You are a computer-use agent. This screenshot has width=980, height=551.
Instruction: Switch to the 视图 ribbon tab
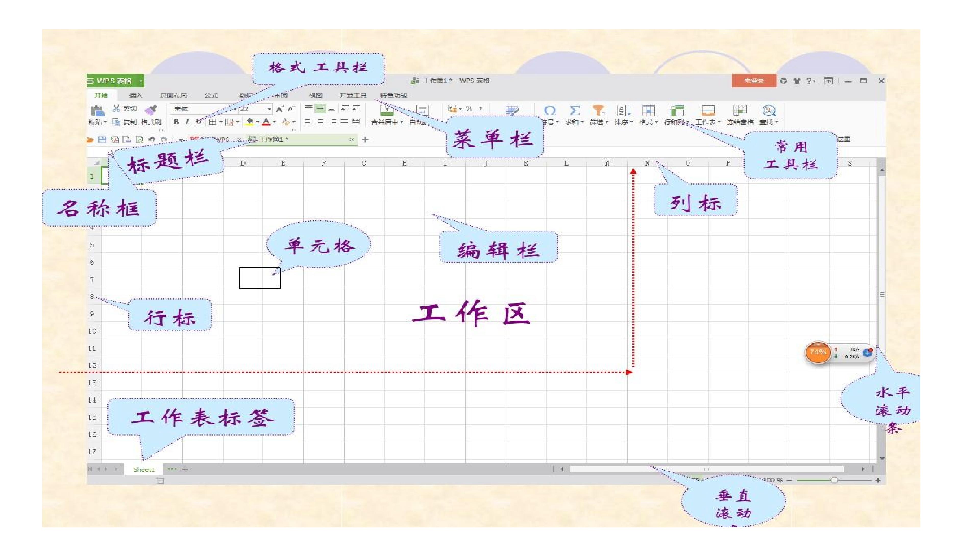pyautogui.click(x=315, y=95)
